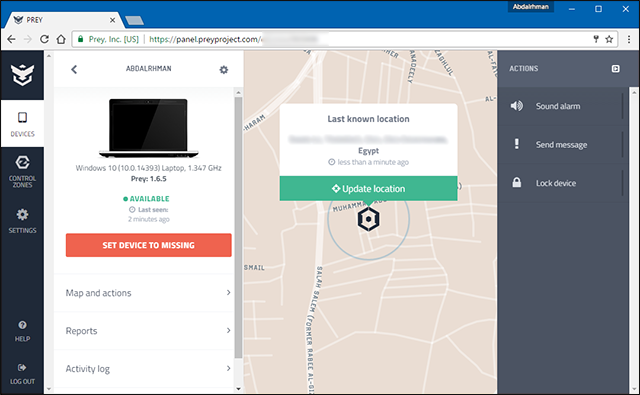
Task: Maximize the browser window
Action: [x=598, y=9]
